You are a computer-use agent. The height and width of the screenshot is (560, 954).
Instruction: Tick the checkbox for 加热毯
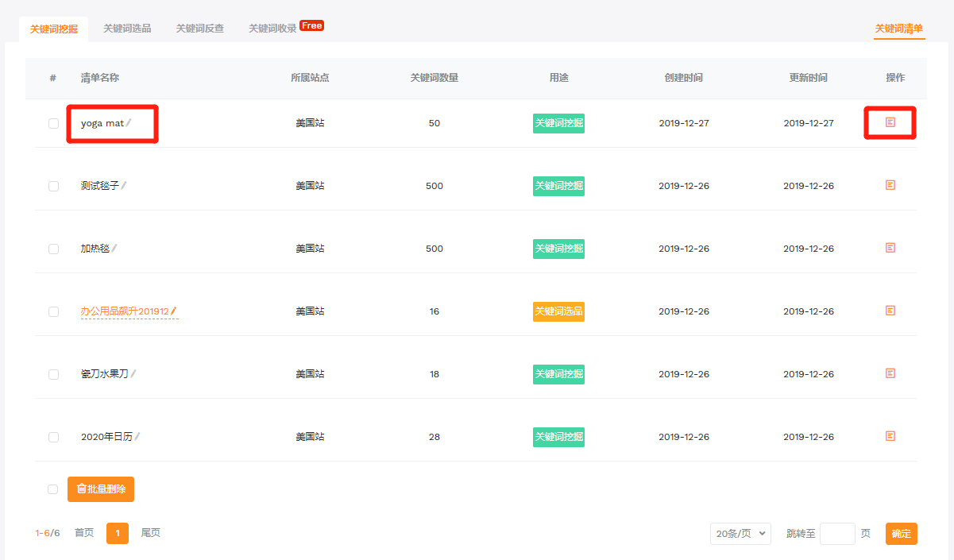[53, 249]
